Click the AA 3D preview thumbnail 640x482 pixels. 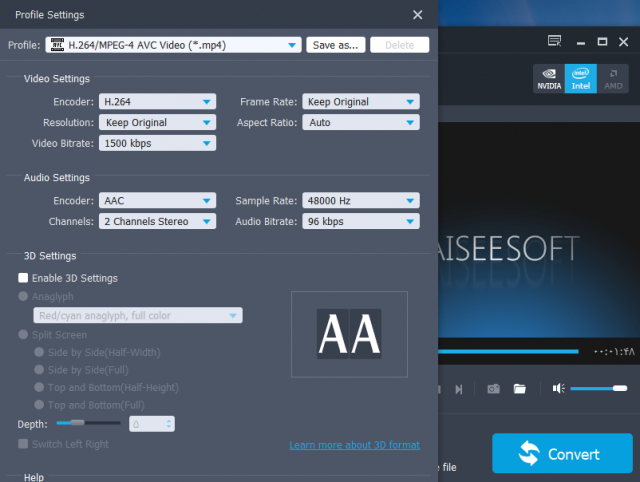pyautogui.click(x=349, y=334)
